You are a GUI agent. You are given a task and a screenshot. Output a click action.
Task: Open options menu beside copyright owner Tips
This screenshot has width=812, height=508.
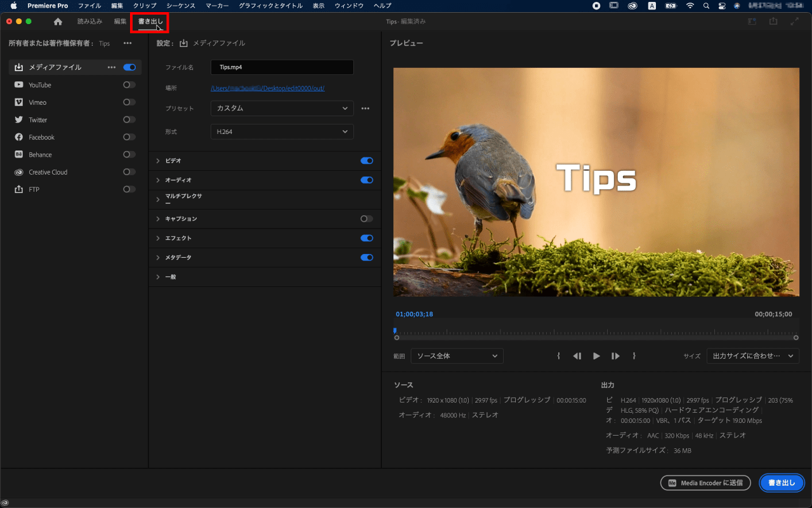[x=128, y=43]
